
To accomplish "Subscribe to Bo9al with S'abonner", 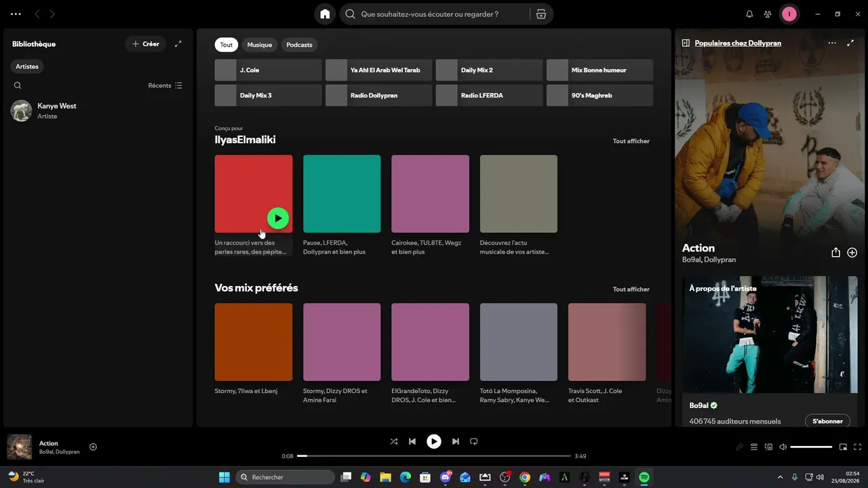I will pos(827,421).
